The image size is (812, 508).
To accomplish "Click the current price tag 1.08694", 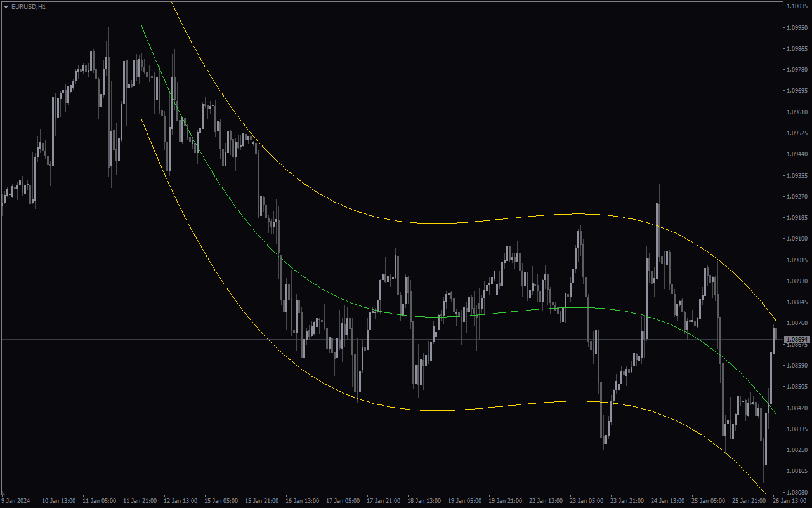I will [797, 340].
